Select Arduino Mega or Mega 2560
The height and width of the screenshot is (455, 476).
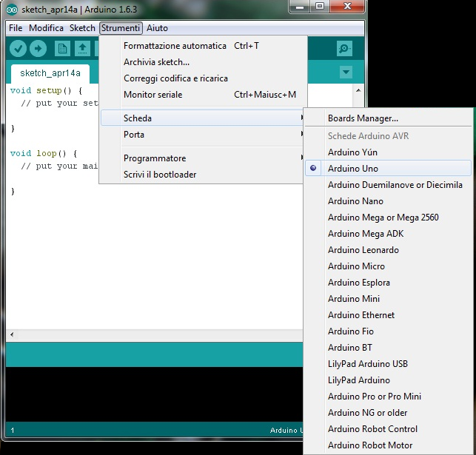tap(388, 218)
